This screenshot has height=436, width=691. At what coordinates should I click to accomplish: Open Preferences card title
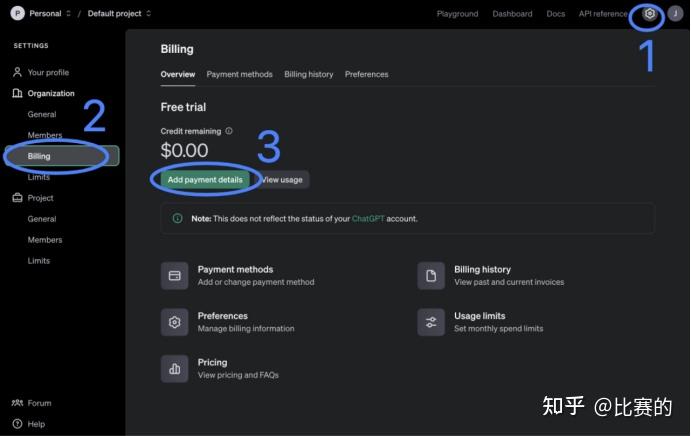(223, 316)
